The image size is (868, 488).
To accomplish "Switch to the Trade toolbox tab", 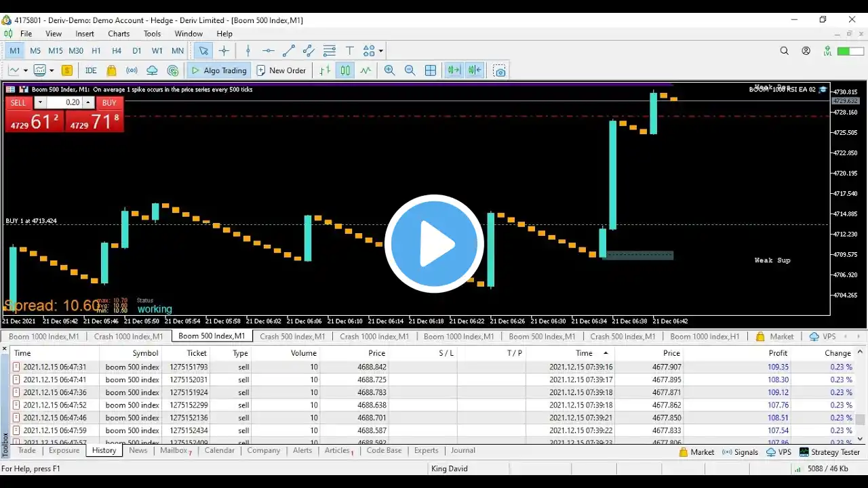I will click(27, 451).
